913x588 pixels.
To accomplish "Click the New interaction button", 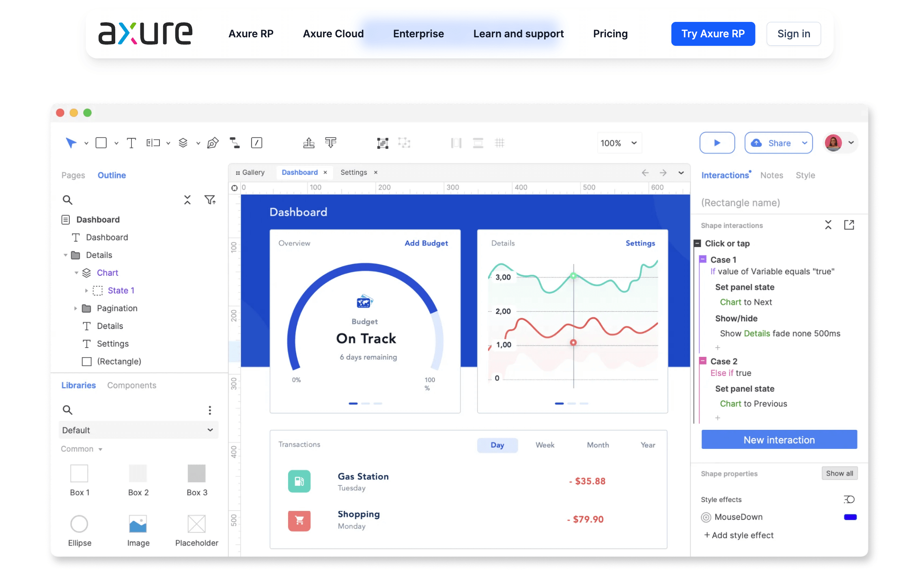I will coord(779,440).
